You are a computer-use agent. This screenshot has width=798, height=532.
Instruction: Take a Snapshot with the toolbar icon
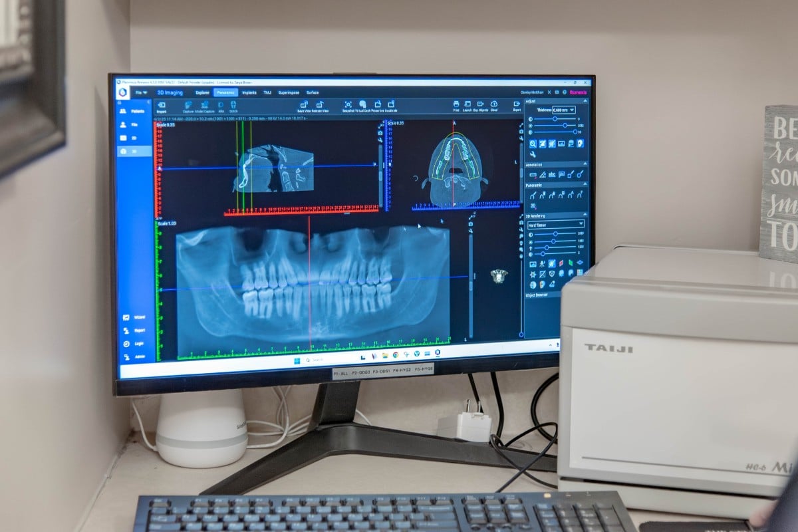(348, 104)
